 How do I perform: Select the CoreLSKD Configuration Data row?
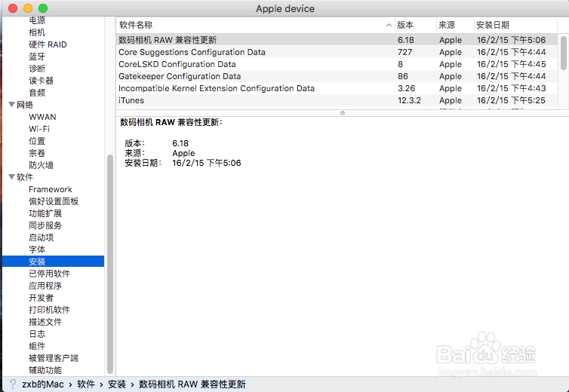pos(337,64)
